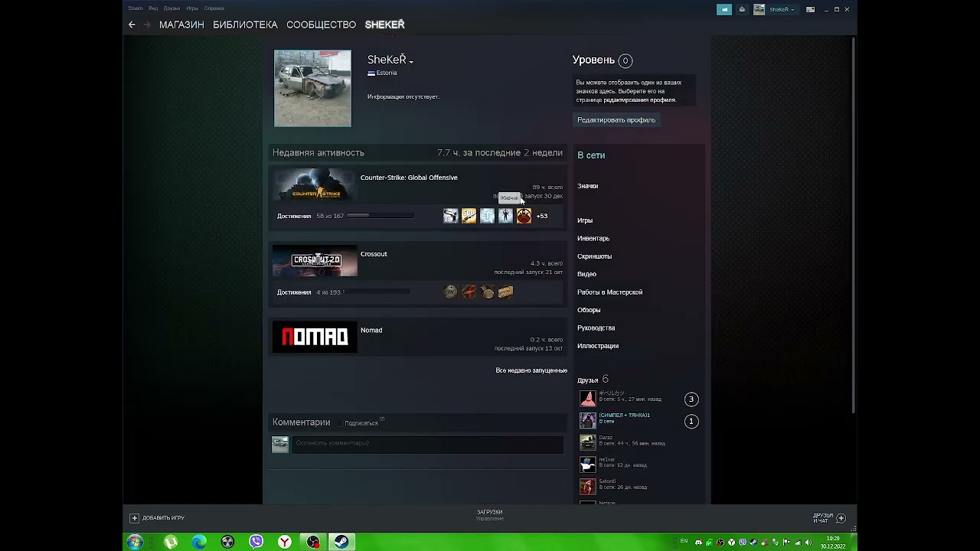Screen dimensions: 980x551
Task: Click the third Crossout achievement icon
Action: 487,292
